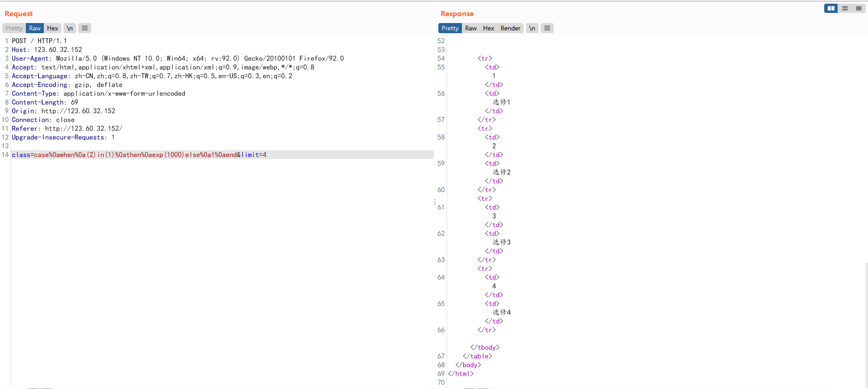Viewport: 868px width, 389px height.
Task: Click the Connection: close header
Action: coord(43,120)
